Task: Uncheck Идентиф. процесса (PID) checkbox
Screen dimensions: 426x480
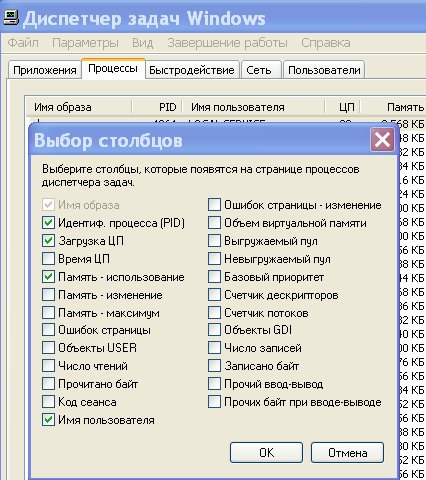Action: tap(48, 223)
